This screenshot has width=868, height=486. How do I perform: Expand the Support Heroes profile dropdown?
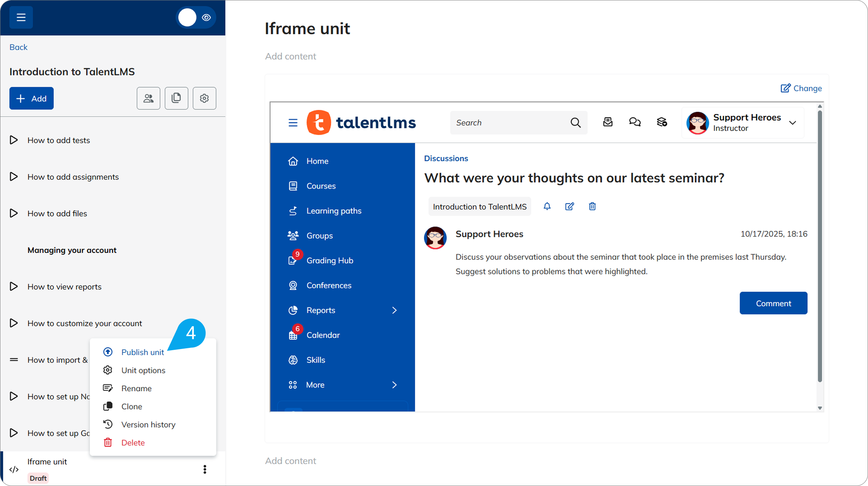[x=792, y=123]
